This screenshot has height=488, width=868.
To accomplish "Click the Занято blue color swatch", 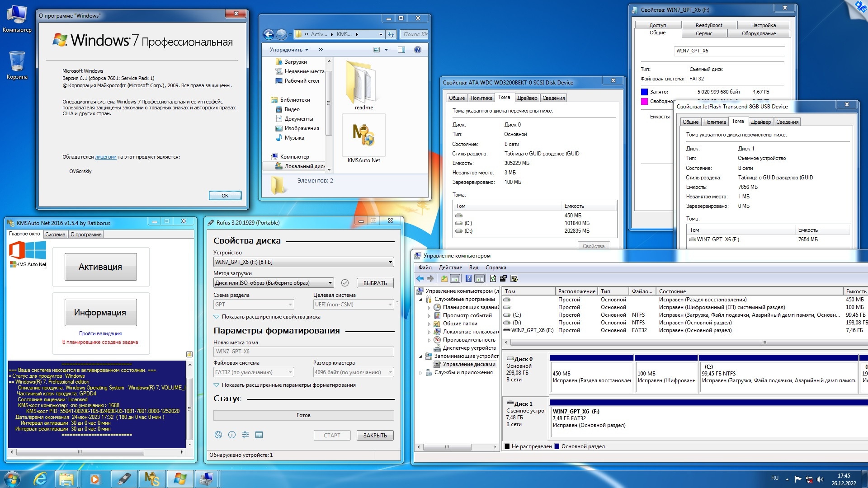I will 644,92.
